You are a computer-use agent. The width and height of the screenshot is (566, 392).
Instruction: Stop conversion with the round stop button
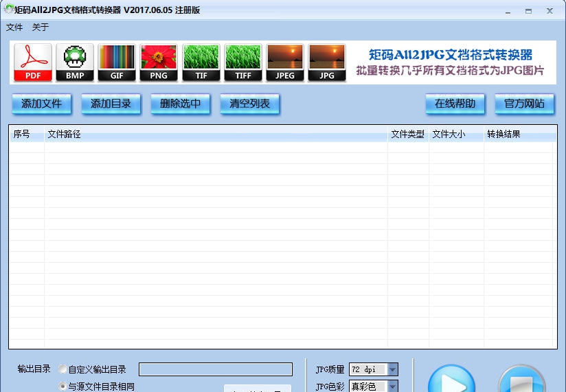point(521,379)
